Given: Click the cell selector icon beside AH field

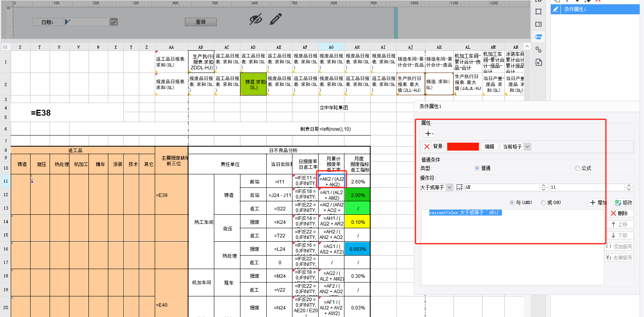Looking at the screenshot, I should pos(459,187).
